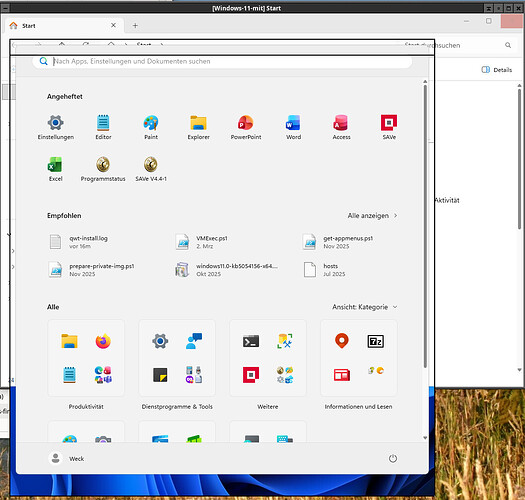Open the Weck user account button

[x=67, y=458]
